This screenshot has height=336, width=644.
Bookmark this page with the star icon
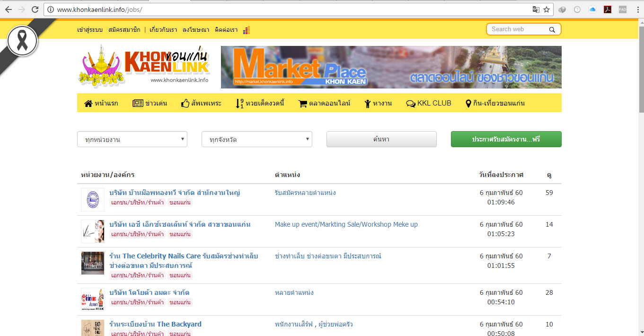tap(547, 9)
